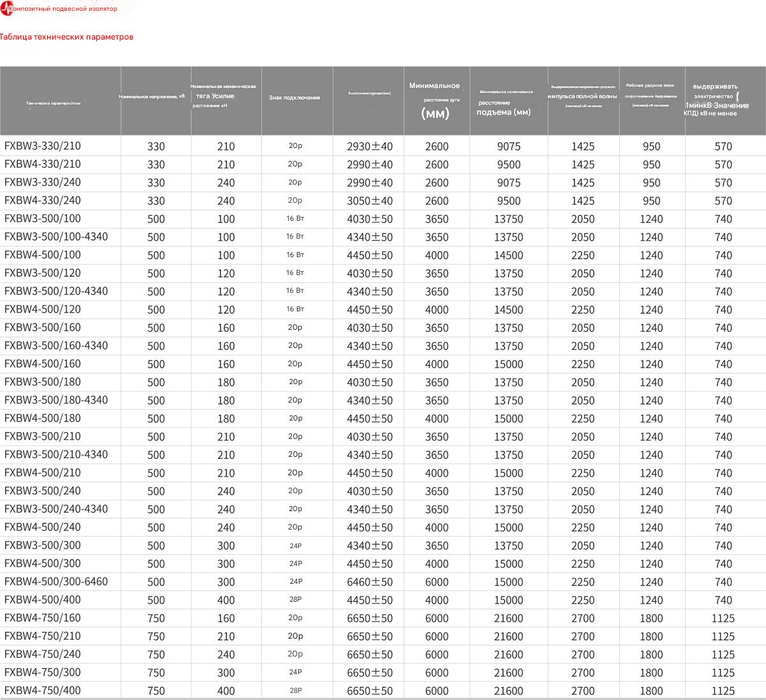
Task: Select the FXBW4-500/120 model cell
Action: tap(43, 309)
